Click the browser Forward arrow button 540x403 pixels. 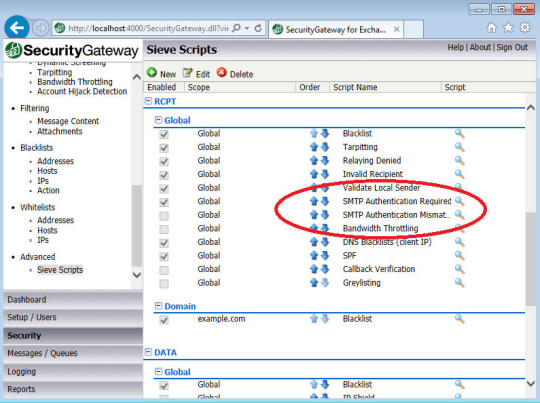click(x=40, y=28)
